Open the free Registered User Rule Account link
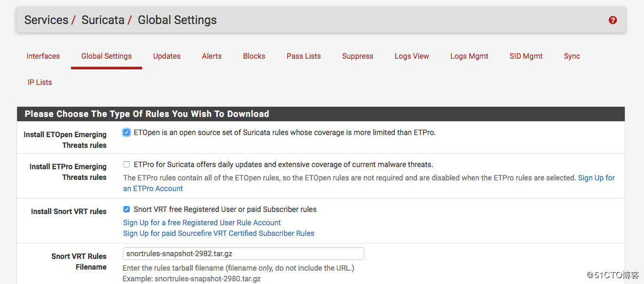The height and width of the screenshot is (284, 644). click(202, 223)
